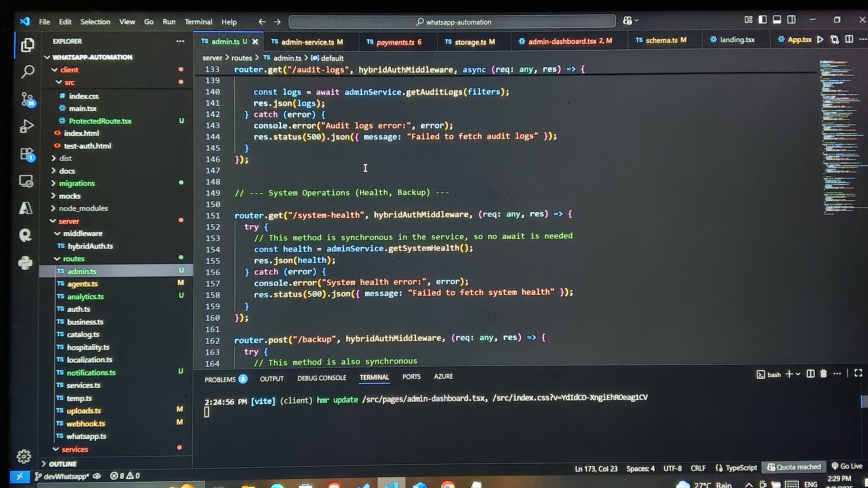The image size is (868, 488).
Task: Open the Terminal menu
Action: point(198,22)
